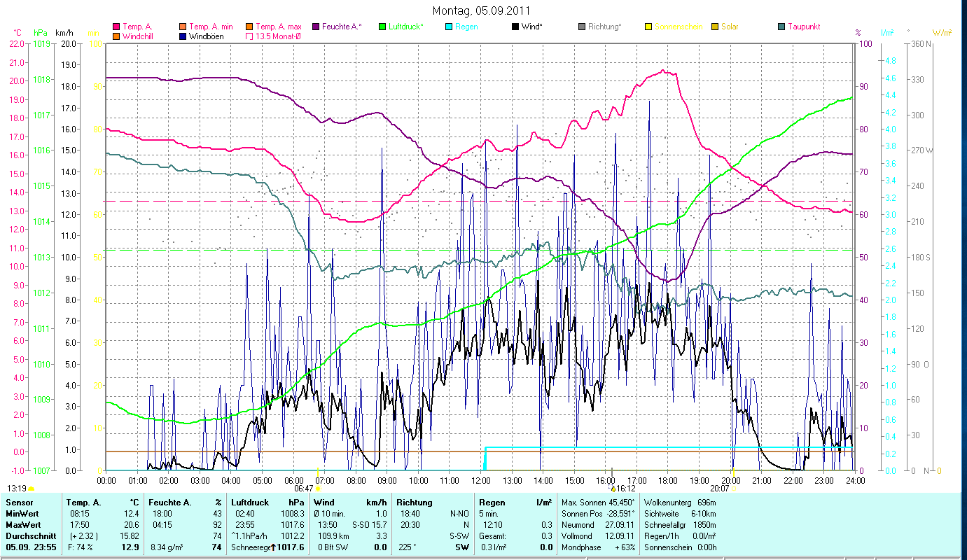Click the yellow Sonnenschein legend swatch
The height and width of the screenshot is (560, 967).
coord(648,27)
